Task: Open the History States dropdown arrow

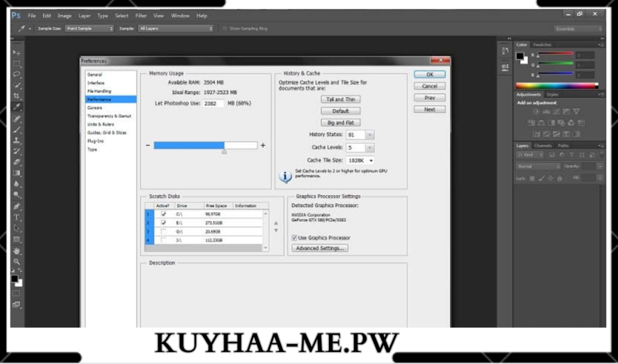Action: 370,135
